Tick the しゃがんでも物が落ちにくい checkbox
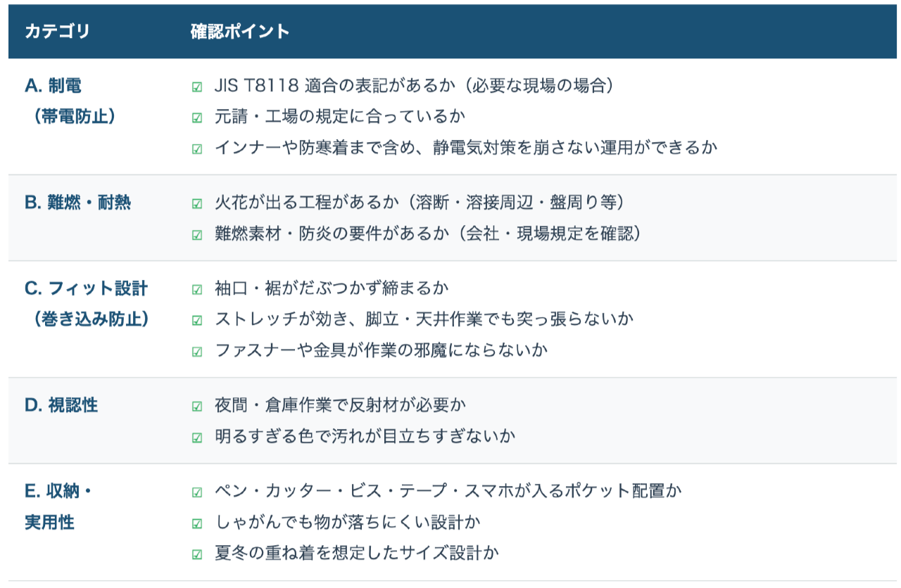This screenshot has height=588, width=901. point(197,523)
